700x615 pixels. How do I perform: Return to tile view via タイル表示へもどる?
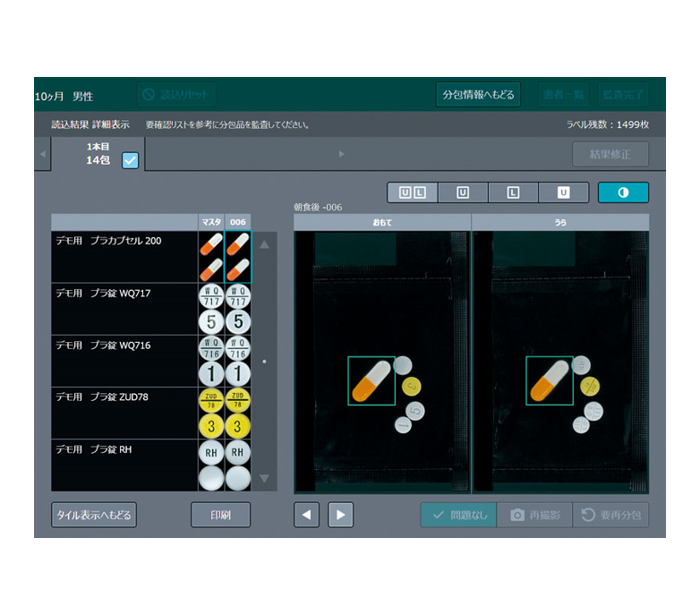click(x=94, y=515)
